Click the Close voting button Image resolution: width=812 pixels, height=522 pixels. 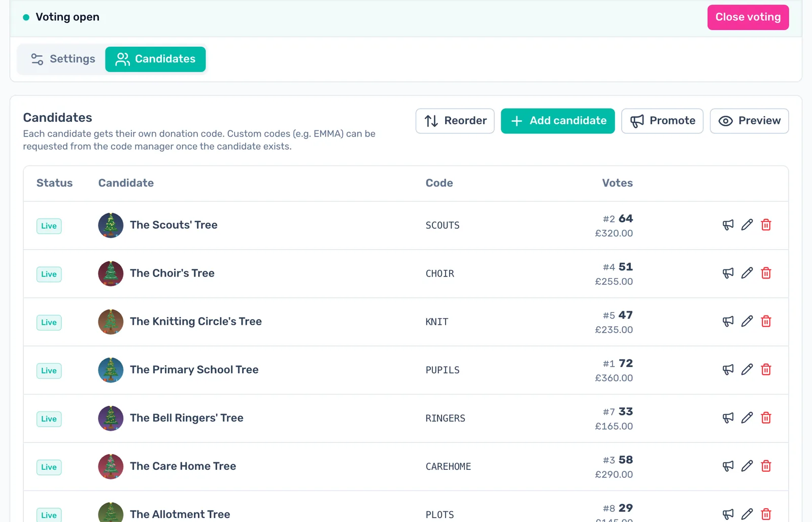[748, 17]
